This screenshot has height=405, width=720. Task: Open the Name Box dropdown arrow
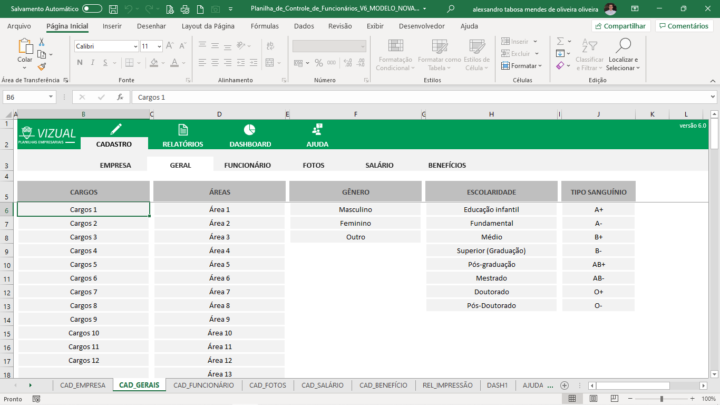pyautogui.click(x=51, y=97)
